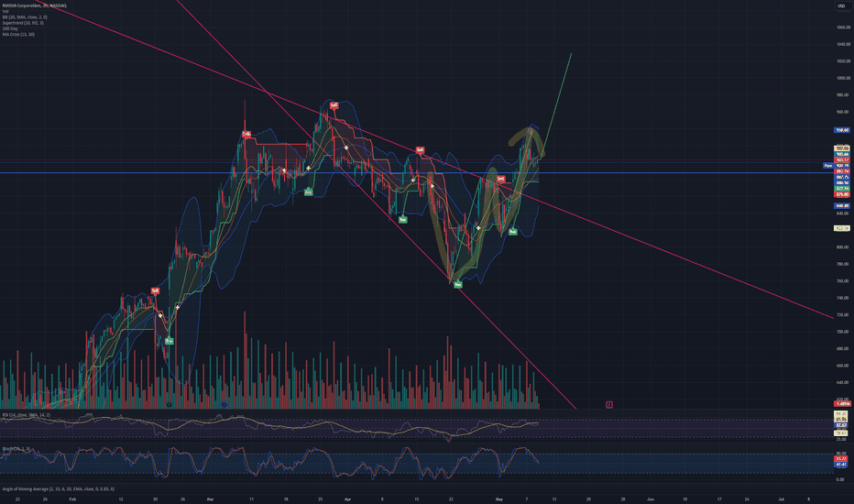Click the Mar label on the time axis
Screen dimensions: 854x504
pyautogui.click(x=210, y=499)
